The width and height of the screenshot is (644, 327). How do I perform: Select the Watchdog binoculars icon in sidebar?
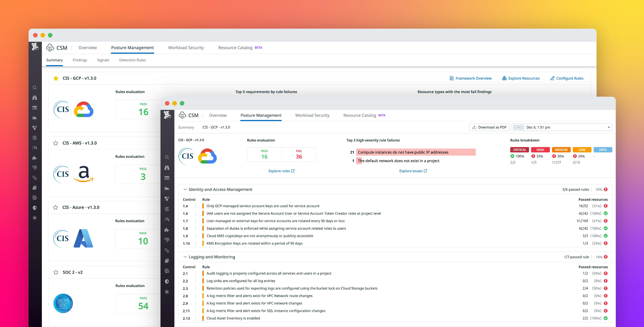pos(35,97)
